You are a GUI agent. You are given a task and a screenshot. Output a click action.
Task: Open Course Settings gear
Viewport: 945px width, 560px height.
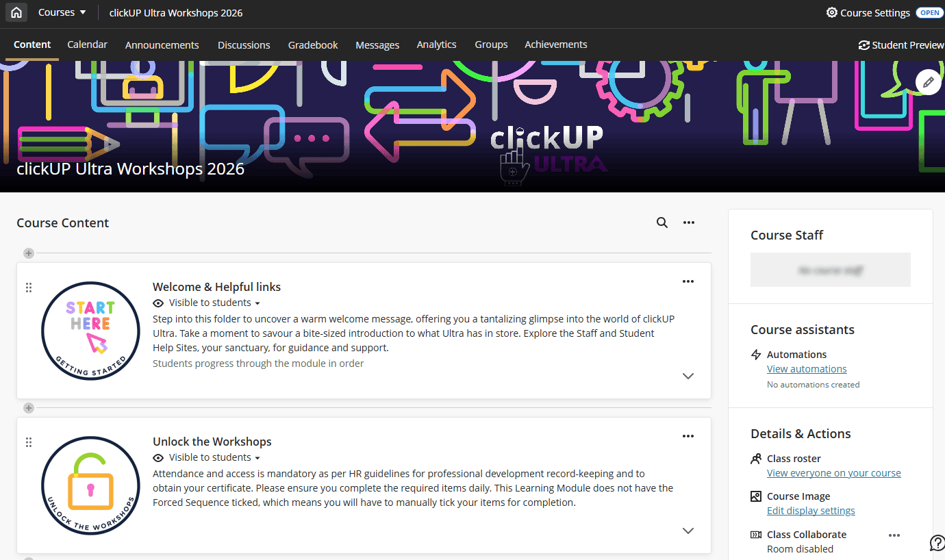coord(832,12)
